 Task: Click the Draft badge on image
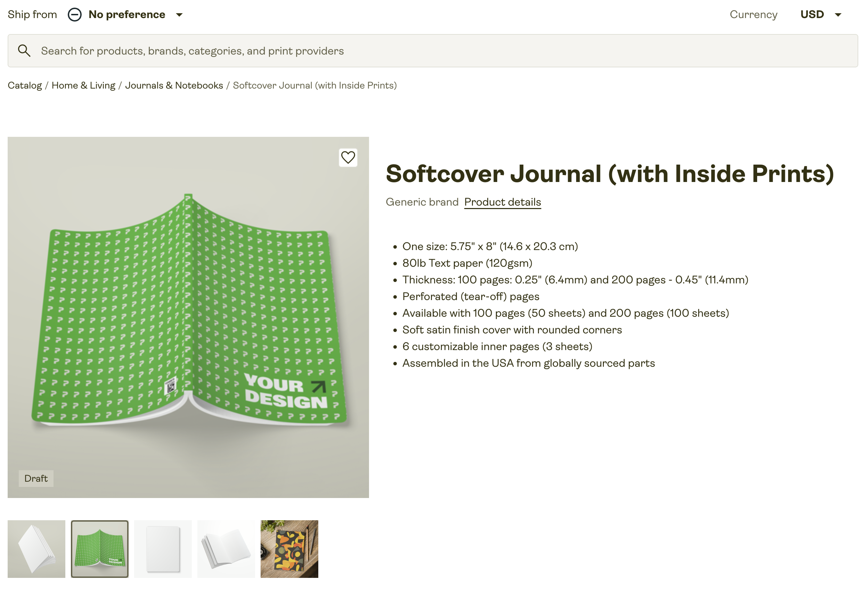(x=36, y=478)
